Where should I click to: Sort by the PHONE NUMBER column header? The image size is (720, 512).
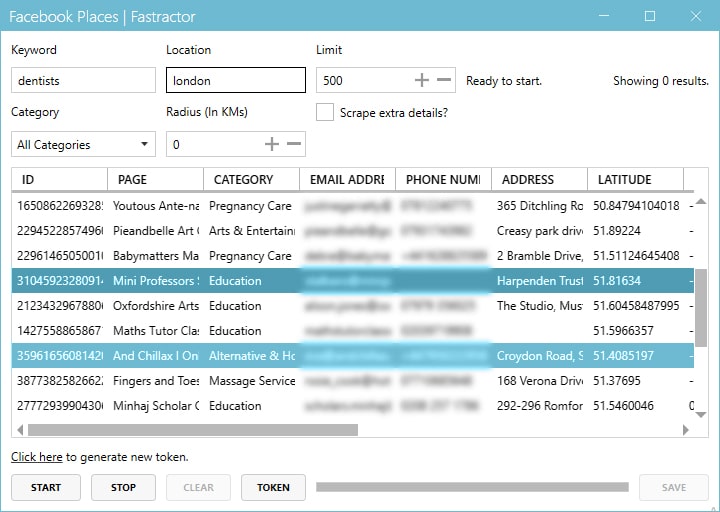(444, 180)
